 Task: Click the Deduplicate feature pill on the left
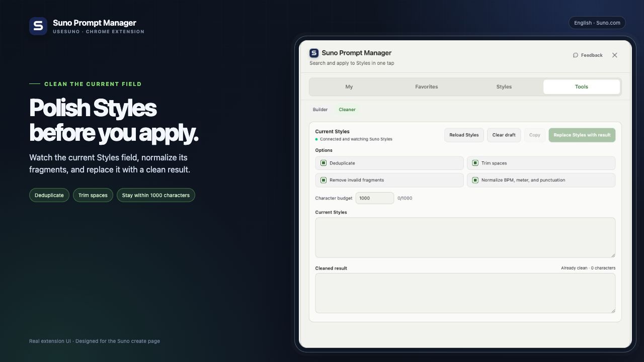coord(49,195)
